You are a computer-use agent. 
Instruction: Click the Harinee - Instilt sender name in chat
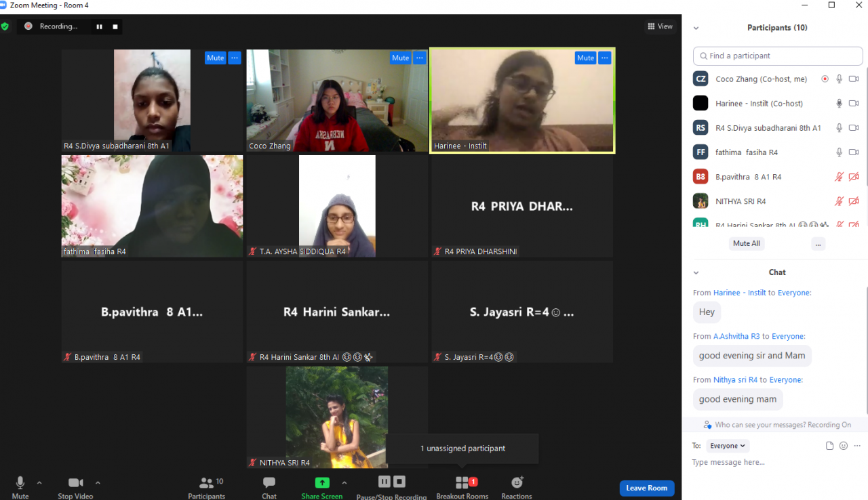coord(739,293)
